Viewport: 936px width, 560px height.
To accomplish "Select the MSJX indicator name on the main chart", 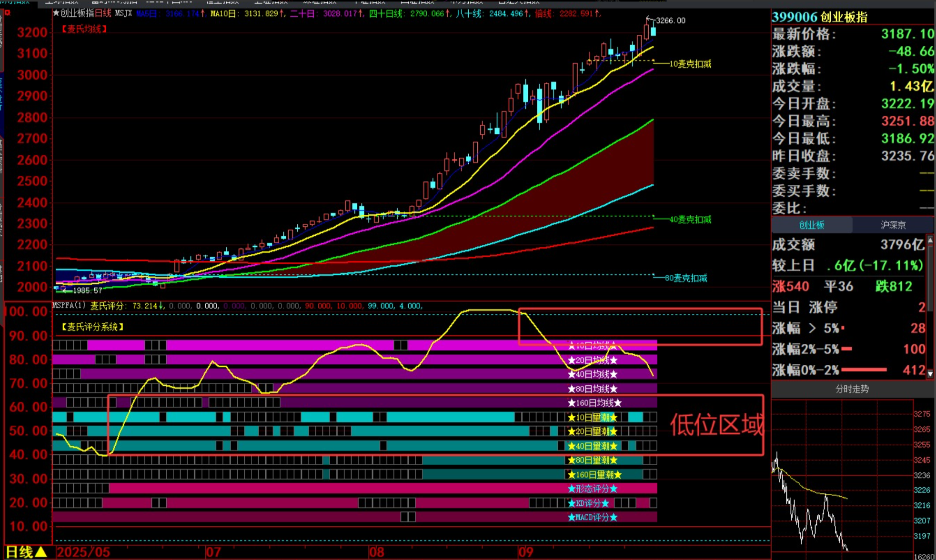I will point(123,13).
